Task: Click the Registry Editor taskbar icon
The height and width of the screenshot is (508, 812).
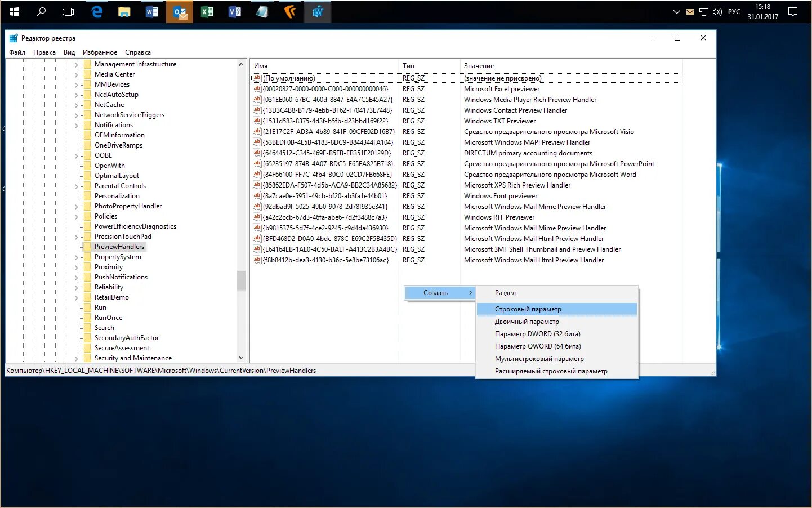Action: pos(318,12)
